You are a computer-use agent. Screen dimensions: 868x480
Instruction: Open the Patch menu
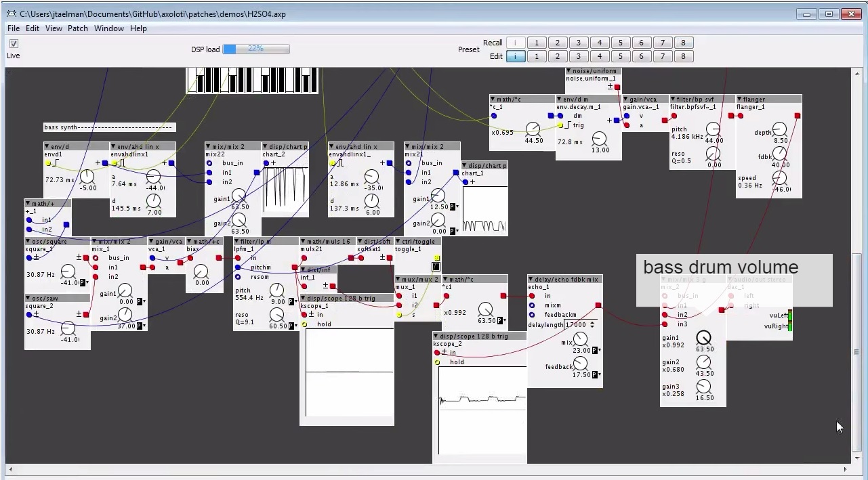pyautogui.click(x=78, y=28)
